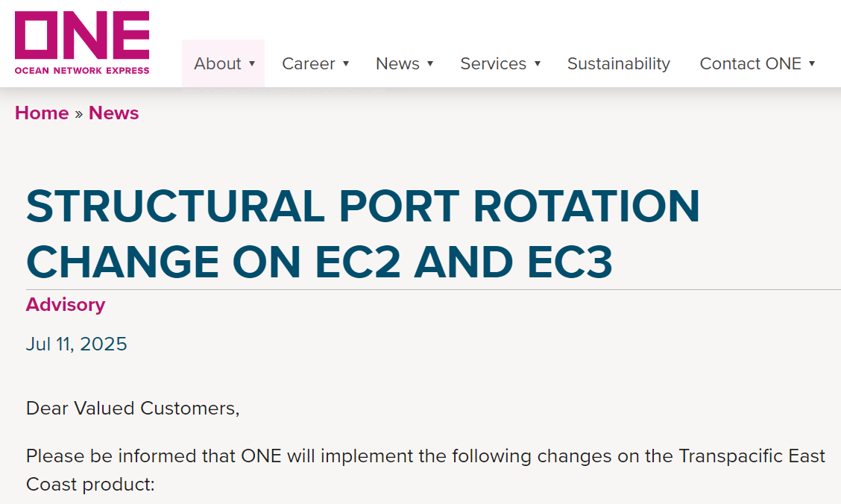Image resolution: width=841 pixels, height=504 pixels.
Task: Go to the Sustainability page
Action: (618, 64)
